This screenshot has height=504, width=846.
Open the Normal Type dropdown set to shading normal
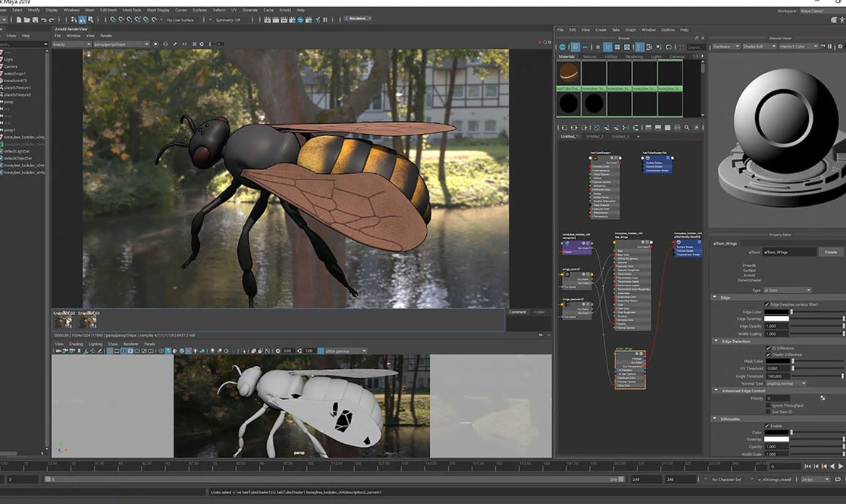click(x=786, y=384)
